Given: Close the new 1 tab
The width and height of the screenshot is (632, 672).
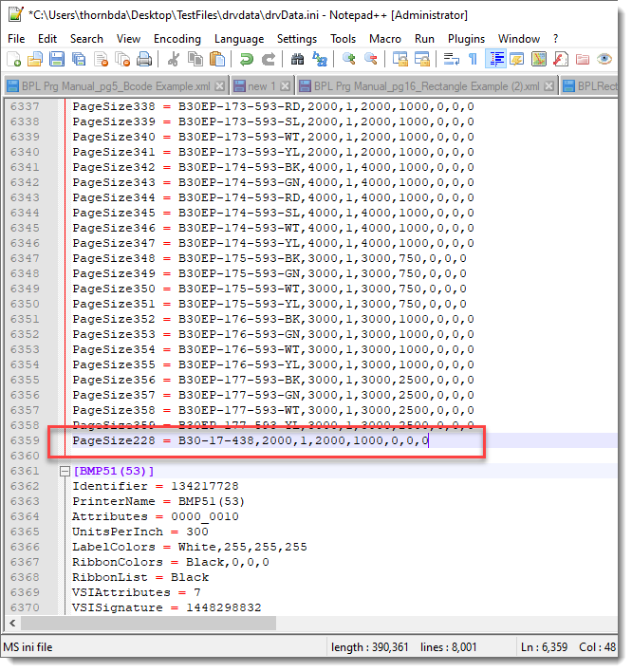Looking at the screenshot, I should coord(285,86).
